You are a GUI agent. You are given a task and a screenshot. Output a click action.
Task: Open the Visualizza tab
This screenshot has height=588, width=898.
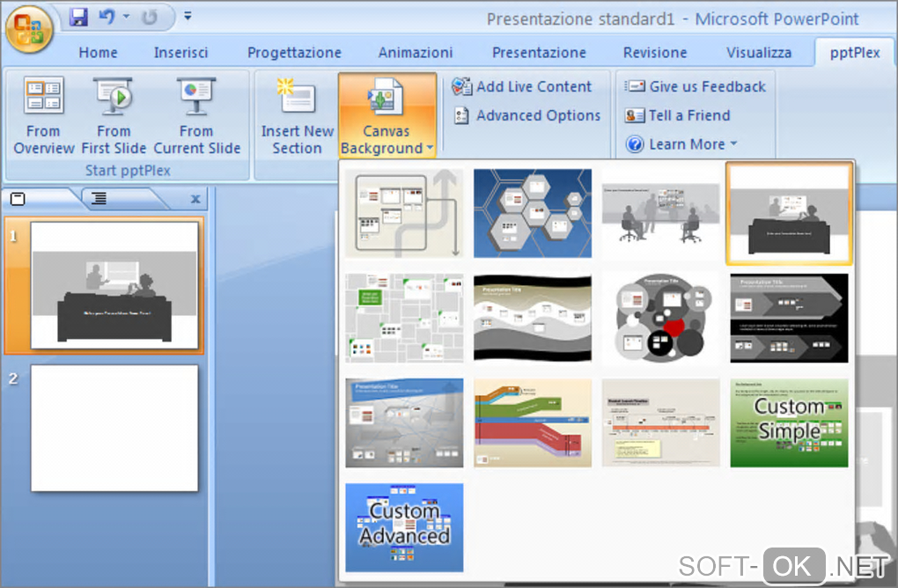coord(759,53)
